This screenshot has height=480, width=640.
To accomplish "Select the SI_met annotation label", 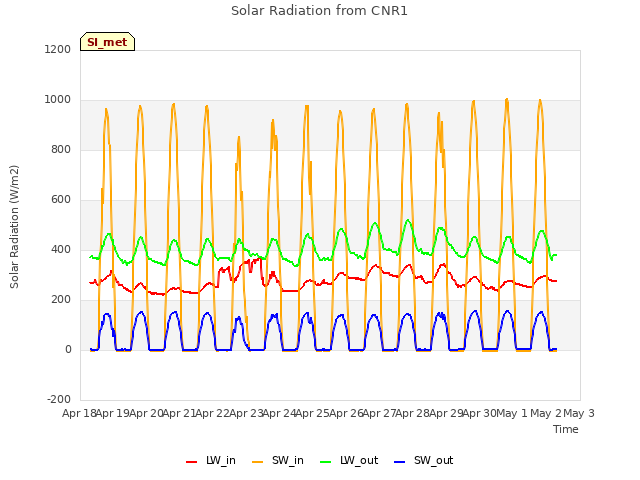I will coord(107,42).
